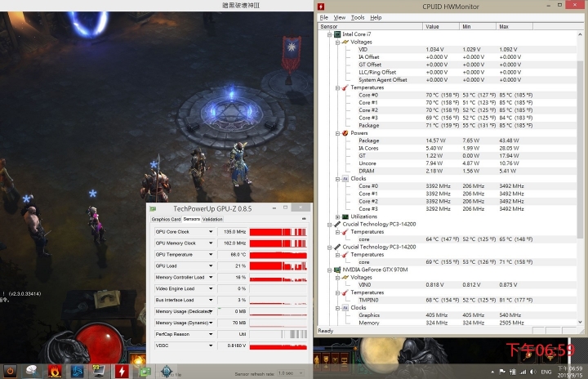Screen dimensions: 588x379
Task: Open Sensor refresh rate combo box
Action: [x=290, y=373]
